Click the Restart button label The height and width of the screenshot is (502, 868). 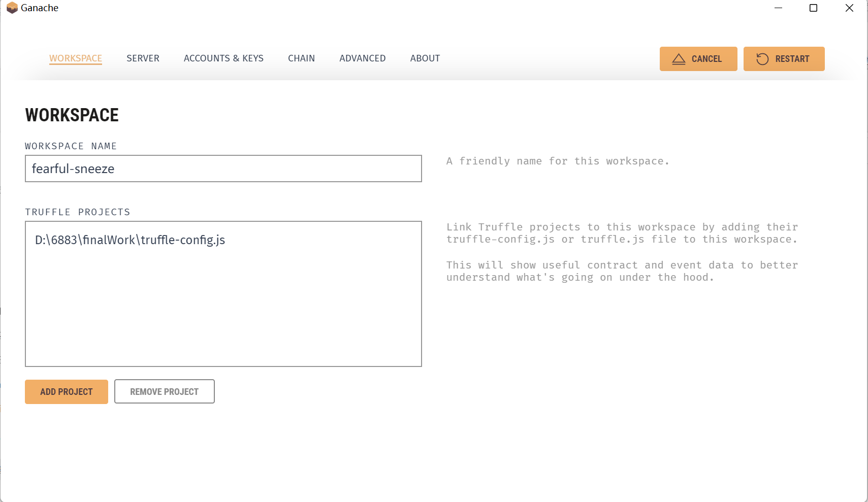click(792, 59)
